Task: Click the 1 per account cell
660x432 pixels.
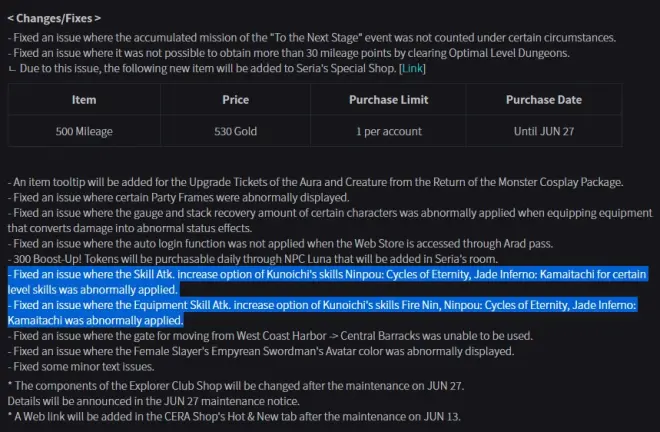Action: (387, 131)
